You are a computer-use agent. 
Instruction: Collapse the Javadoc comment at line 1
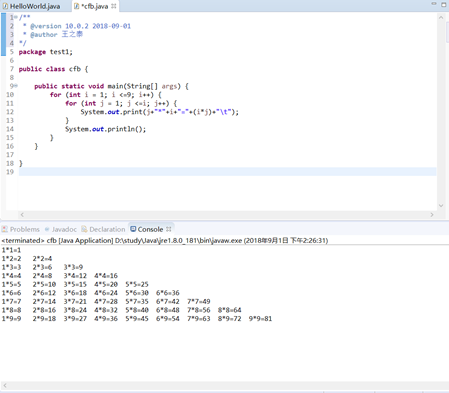pyautogui.click(x=16, y=17)
